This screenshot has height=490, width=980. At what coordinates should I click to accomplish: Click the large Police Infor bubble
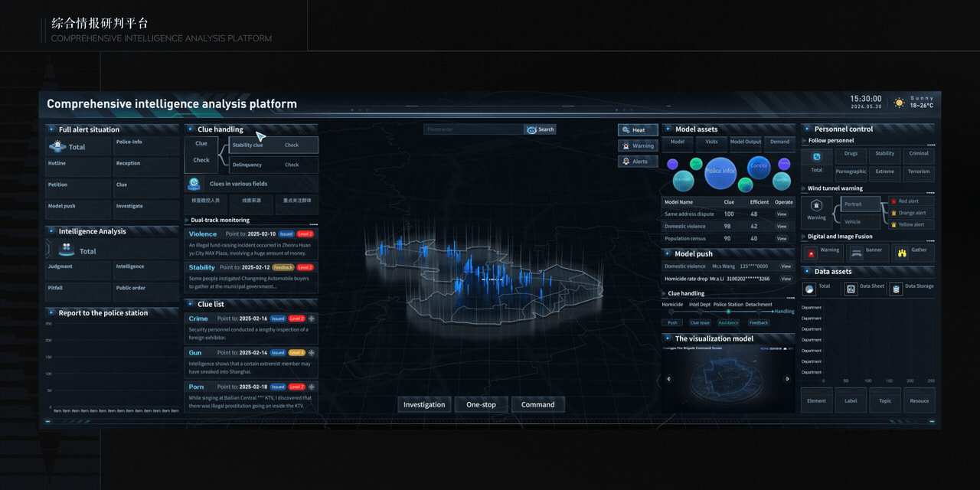720,171
